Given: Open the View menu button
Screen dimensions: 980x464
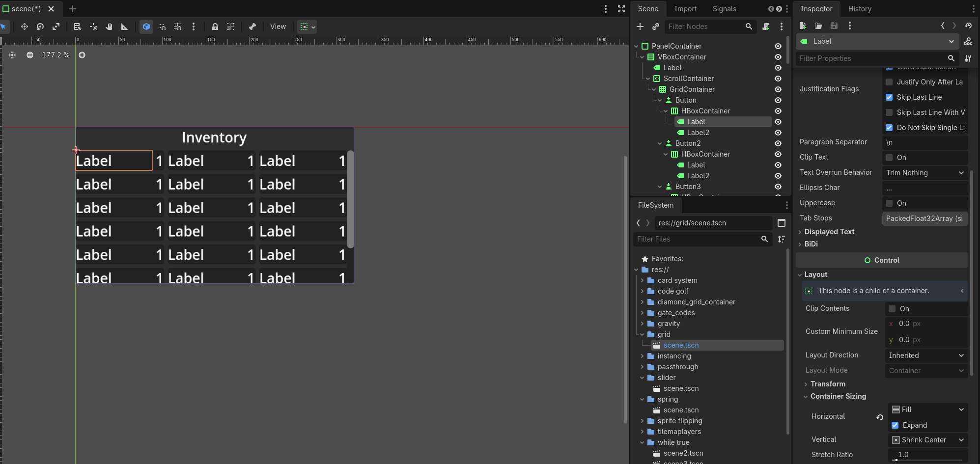Looking at the screenshot, I should (278, 27).
